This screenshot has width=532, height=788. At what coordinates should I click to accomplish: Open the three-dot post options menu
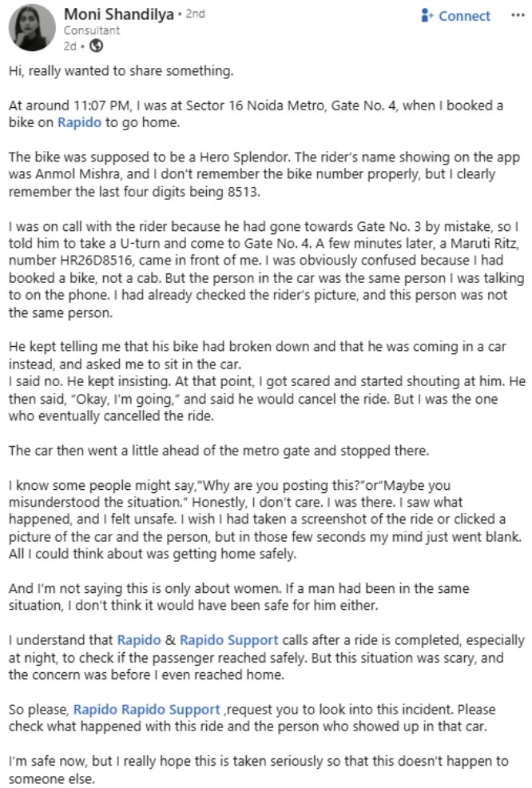(518, 15)
